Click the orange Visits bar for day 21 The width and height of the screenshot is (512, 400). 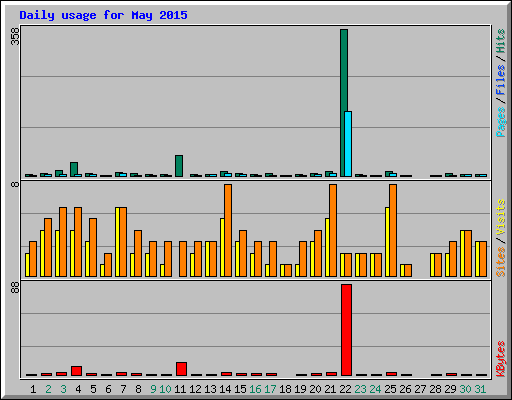click(x=333, y=230)
